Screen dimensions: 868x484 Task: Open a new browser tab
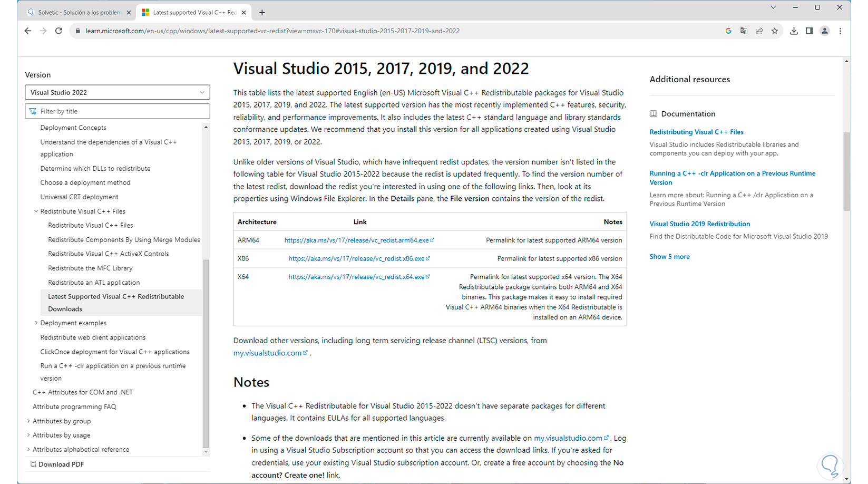pos(262,12)
